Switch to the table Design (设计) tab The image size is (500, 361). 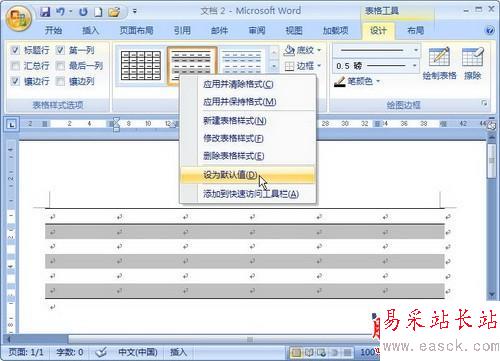pos(378,31)
